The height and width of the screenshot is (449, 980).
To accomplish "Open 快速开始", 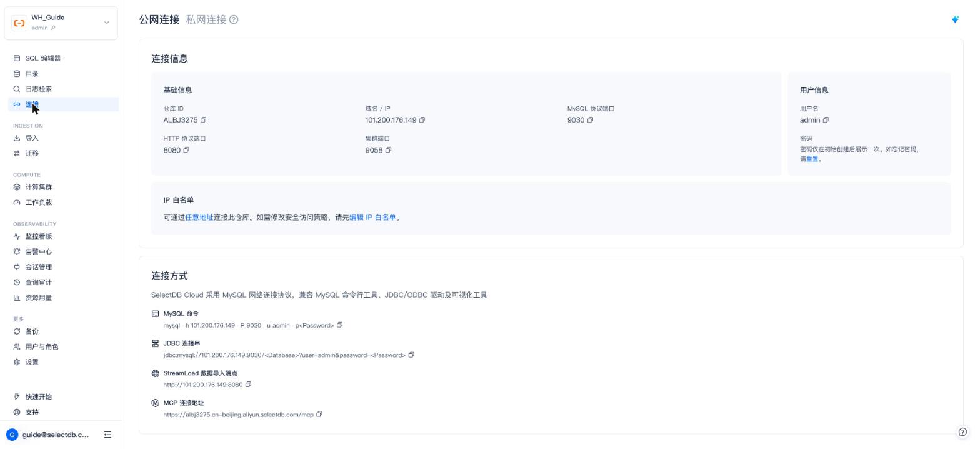I will pyautogui.click(x=63, y=396).
